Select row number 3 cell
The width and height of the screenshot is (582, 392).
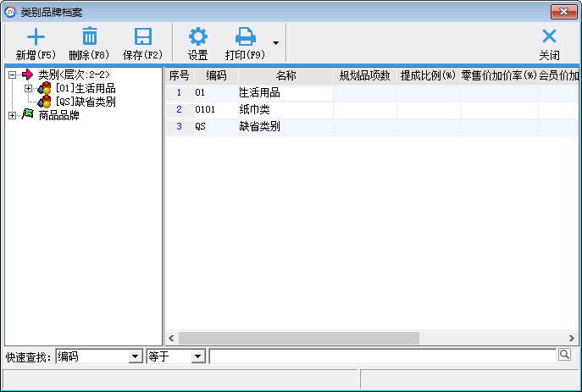(x=180, y=127)
